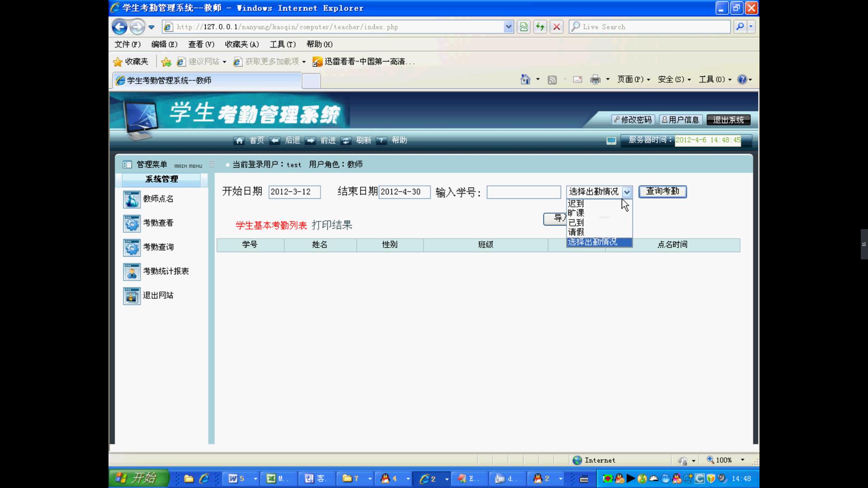The height and width of the screenshot is (488, 868).
Task: Click the 退出系统 button
Action: coord(728,120)
